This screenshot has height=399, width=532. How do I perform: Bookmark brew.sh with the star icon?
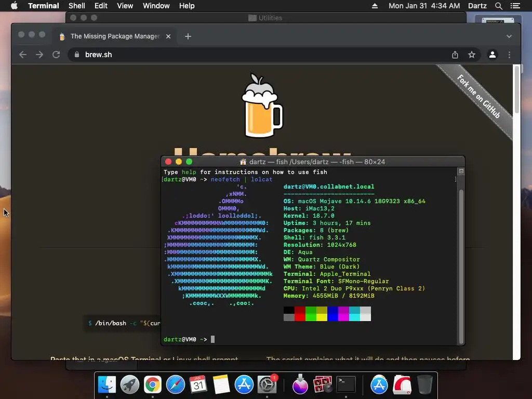[472, 55]
